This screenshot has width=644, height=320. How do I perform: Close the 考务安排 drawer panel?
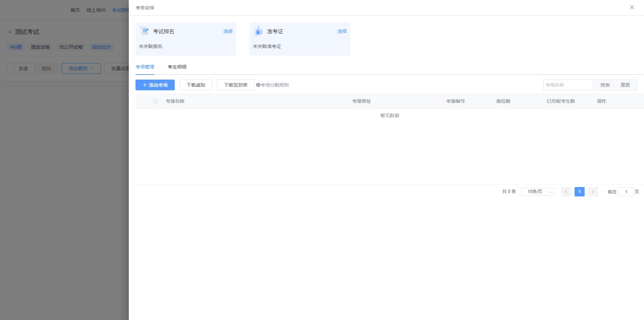click(632, 7)
